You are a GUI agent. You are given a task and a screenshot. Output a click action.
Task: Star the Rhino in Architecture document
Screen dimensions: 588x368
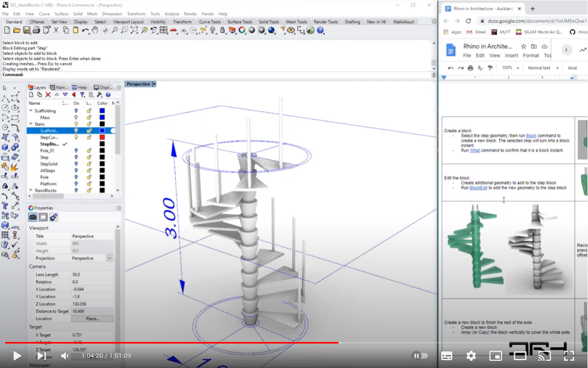coord(524,46)
